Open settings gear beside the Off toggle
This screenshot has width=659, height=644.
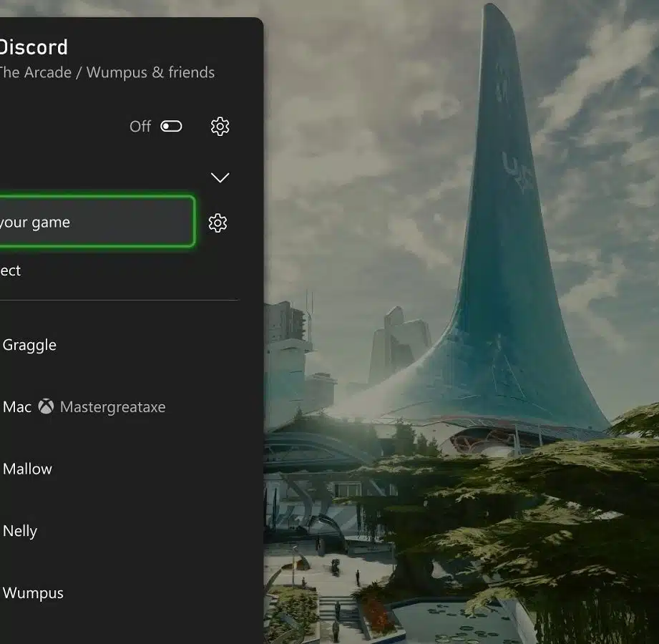(220, 126)
